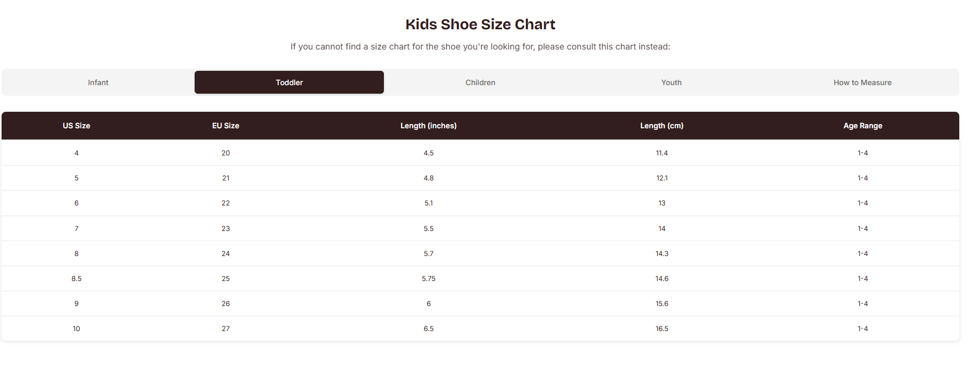
Task: Click the EU Size column header
Action: pyautogui.click(x=225, y=126)
